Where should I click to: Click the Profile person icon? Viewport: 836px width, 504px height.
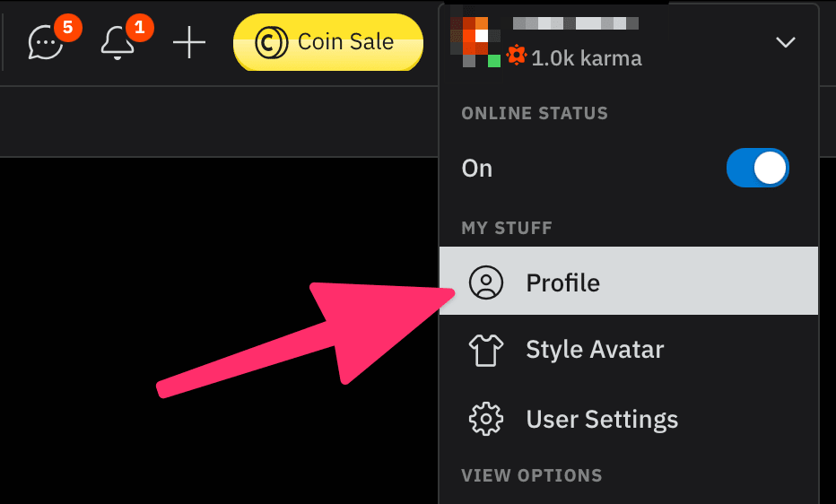(x=485, y=282)
